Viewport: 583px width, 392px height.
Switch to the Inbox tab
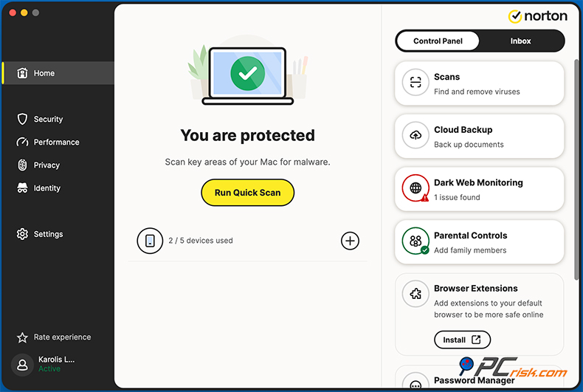520,41
